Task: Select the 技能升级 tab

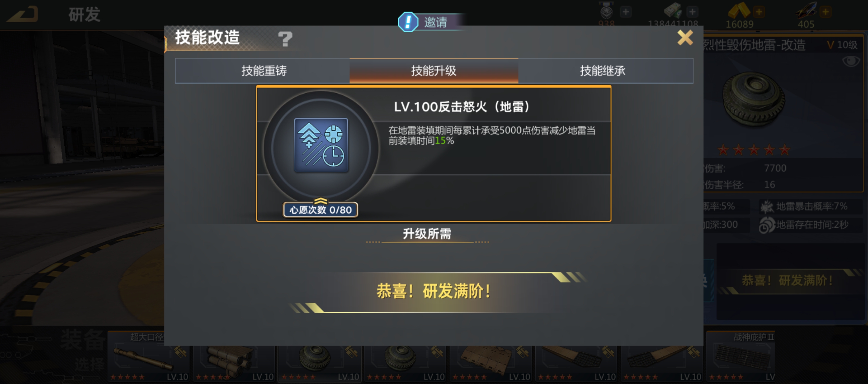Action: coord(434,71)
